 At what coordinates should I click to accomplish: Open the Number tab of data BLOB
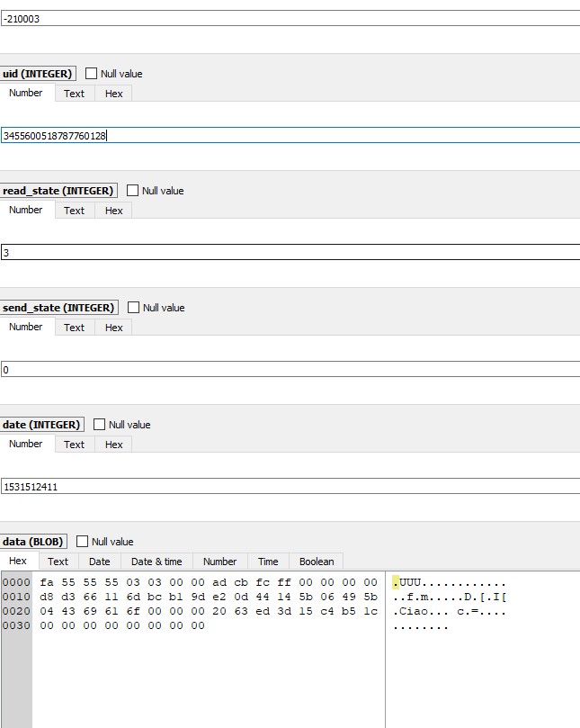click(220, 562)
